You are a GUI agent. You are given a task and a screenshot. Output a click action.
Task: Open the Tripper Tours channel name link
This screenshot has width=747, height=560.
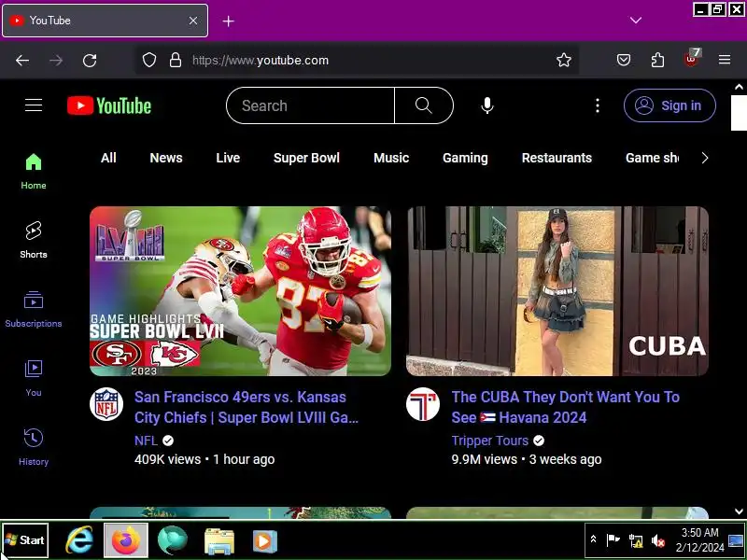click(x=489, y=441)
